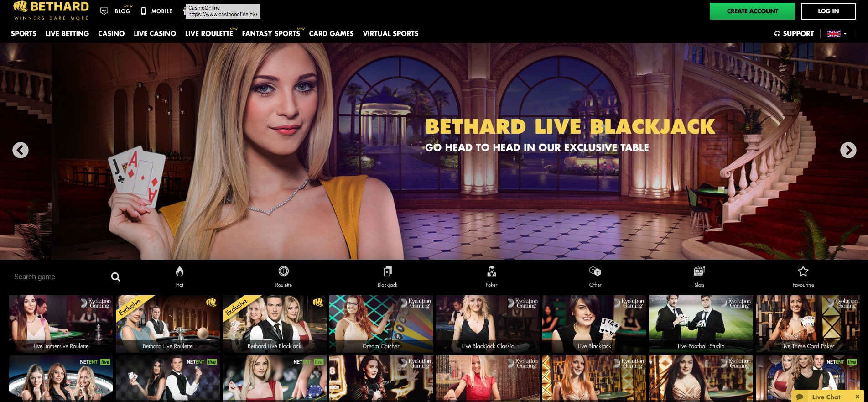This screenshot has width=868, height=402.
Task: Expand the language flag dropdown
Action: [x=837, y=34]
